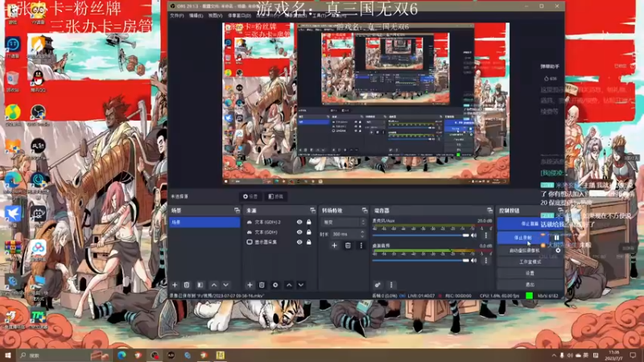644x362 pixels.
Task: Open virtual camera settings gear icon
Action: [558, 250]
